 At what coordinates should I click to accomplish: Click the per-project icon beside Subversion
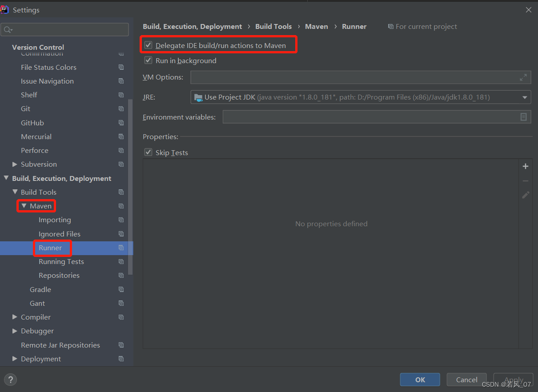(121, 164)
